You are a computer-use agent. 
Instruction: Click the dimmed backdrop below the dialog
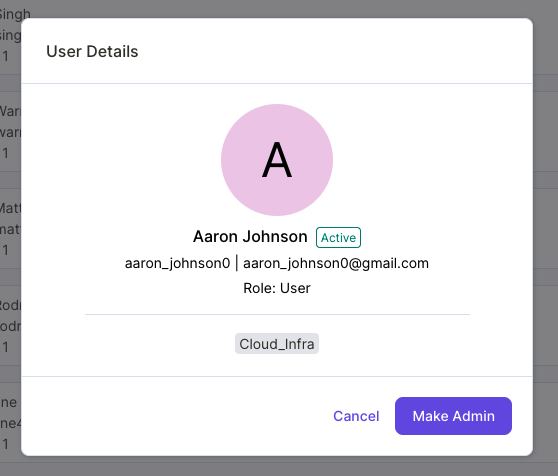coord(279,467)
